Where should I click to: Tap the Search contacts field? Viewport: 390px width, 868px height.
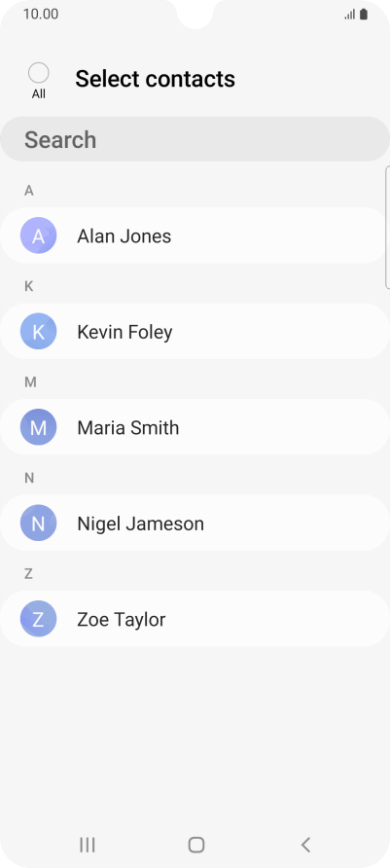[195, 139]
